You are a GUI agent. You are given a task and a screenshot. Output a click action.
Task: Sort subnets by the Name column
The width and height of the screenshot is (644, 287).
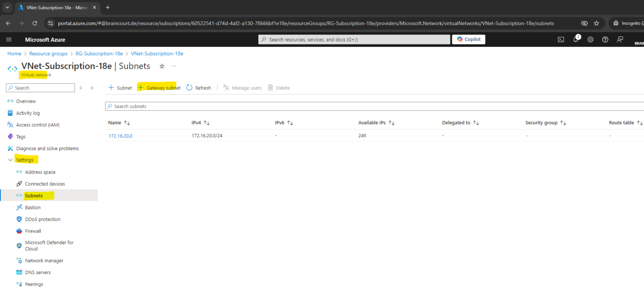pyautogui.click(x=119, y=122)
